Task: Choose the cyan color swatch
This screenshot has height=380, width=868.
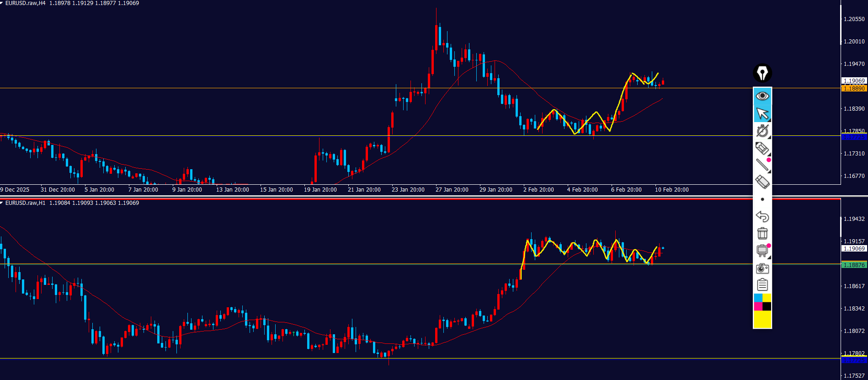Action: tap(758, 298)
